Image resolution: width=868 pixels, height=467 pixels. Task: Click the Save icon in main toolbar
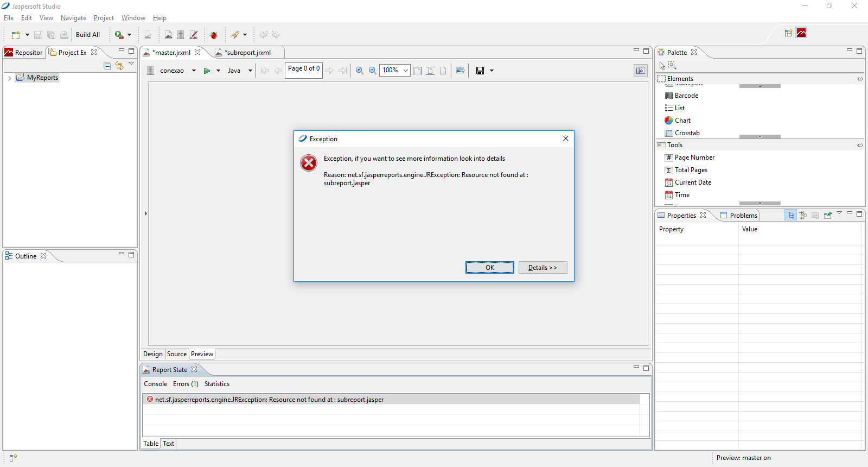(x=38, y=35)
